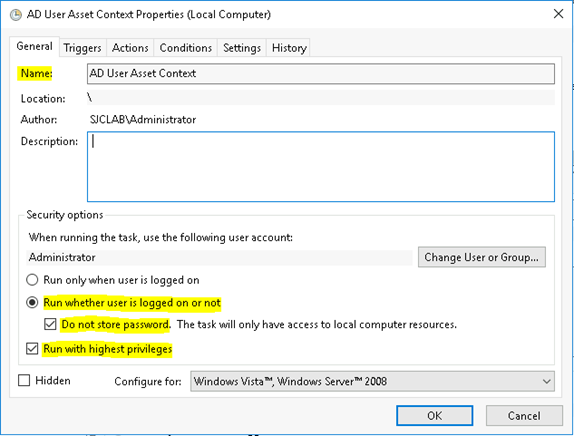574x436 pixels.
Task: Open the Actions tab
Action: [130, 48]
